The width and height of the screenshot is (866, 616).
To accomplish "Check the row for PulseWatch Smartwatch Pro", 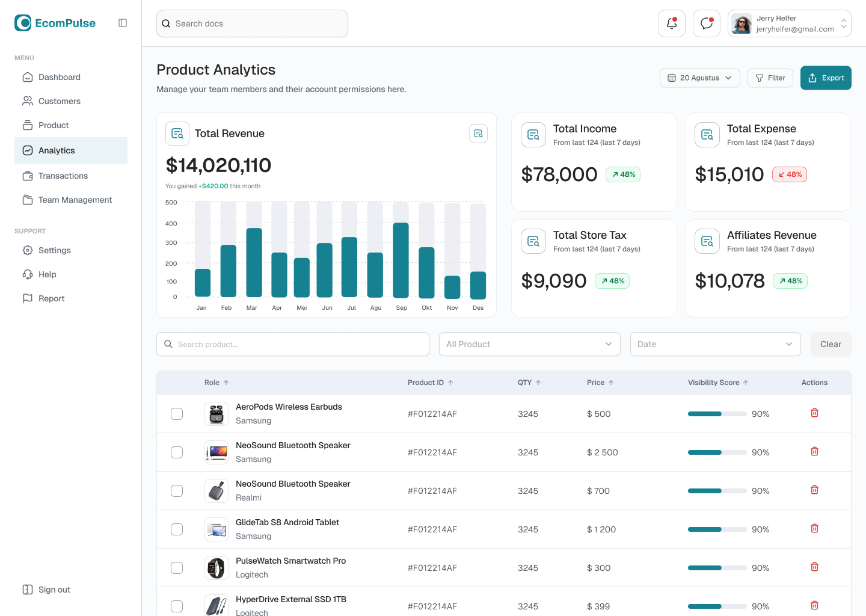I will tap(176, 567).
